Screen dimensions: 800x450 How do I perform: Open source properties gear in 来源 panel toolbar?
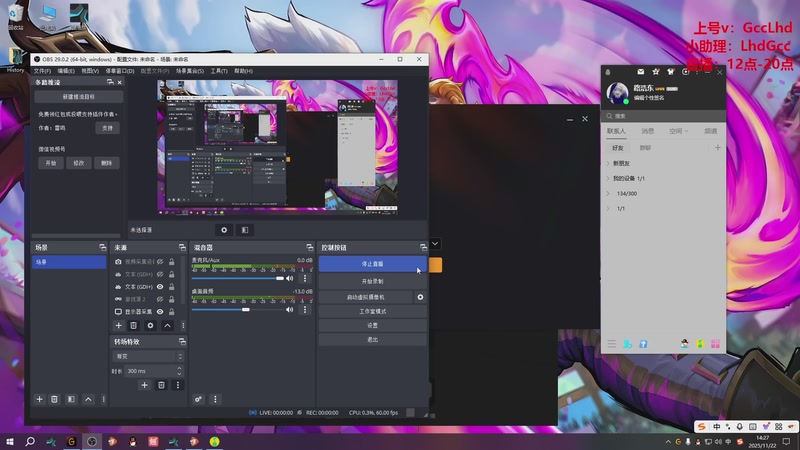[x=150, y=326]
